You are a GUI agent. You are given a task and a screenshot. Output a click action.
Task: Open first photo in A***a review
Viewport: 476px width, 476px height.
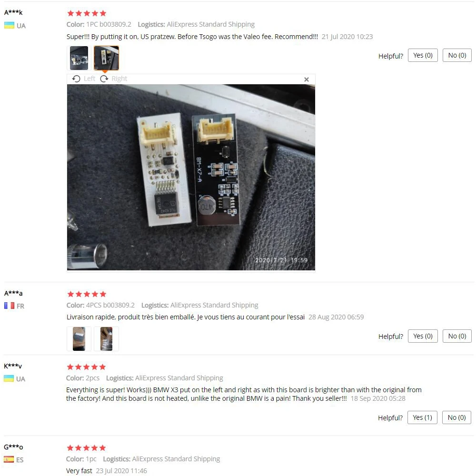79,339
